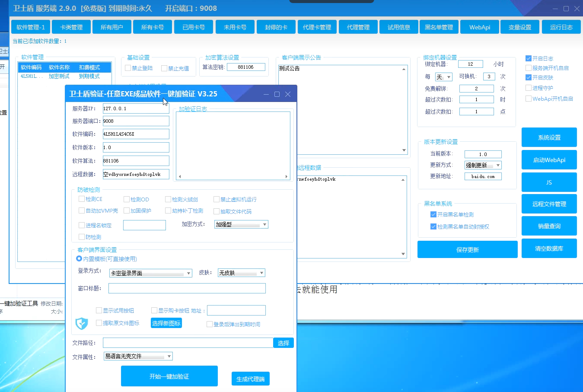Select 内置模板 radio button

79,259
